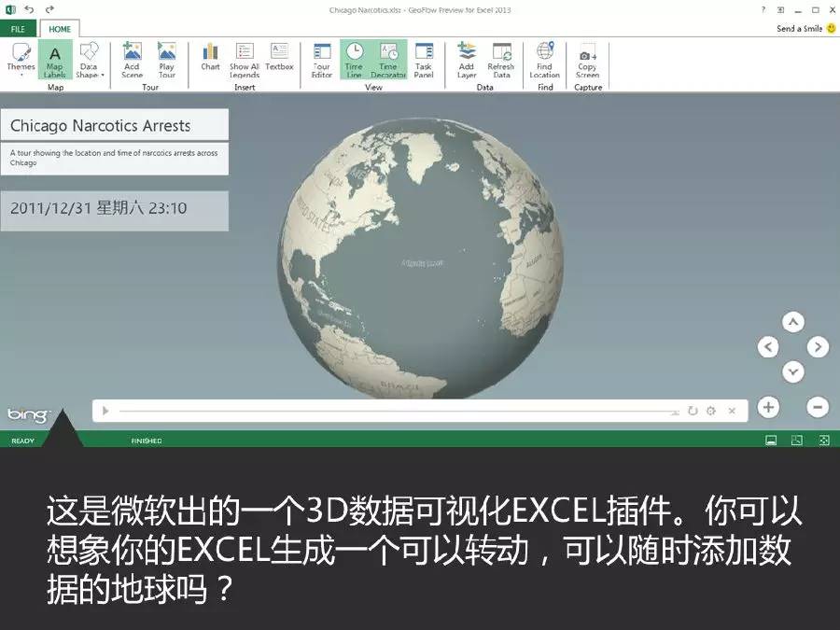The width and height of the screenshot is (840, 630).
Task: Zoom in with the plus button
Action: (x=768, y=407)
